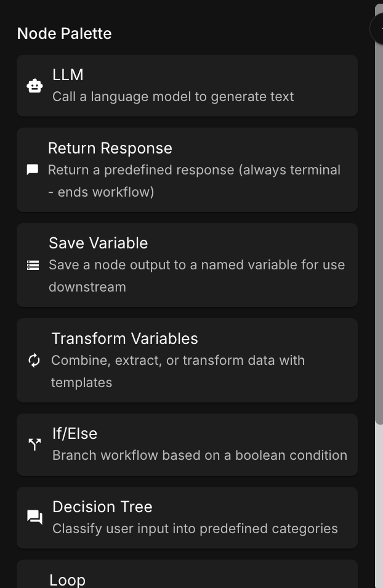Click "Classify user input" description text
The height and width of the screenshot is (588, 383).
point(195,529)
